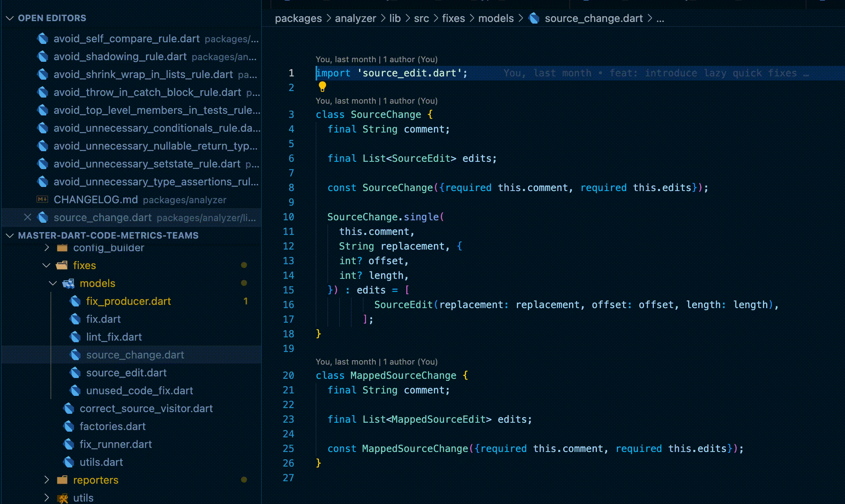Click Dart icon next to factories.dart
Viewport: 845px width, 504px height.
pos(69,426)
